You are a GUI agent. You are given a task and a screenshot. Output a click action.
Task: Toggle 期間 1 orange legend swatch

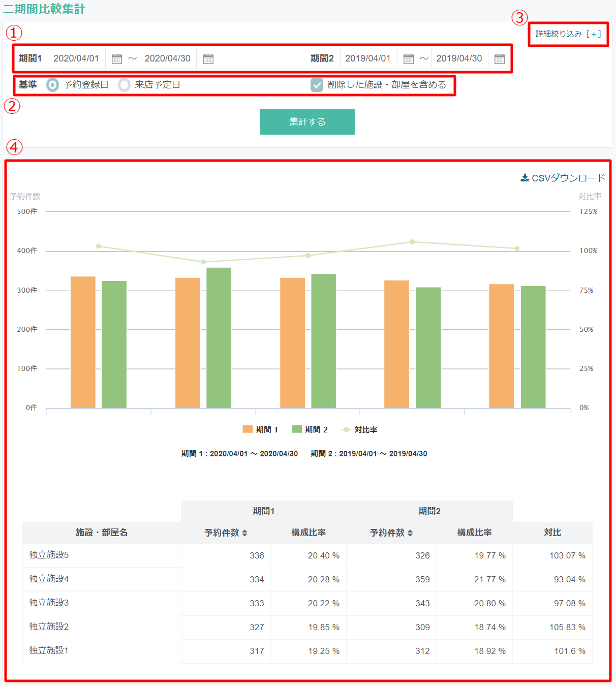[248, 429]
